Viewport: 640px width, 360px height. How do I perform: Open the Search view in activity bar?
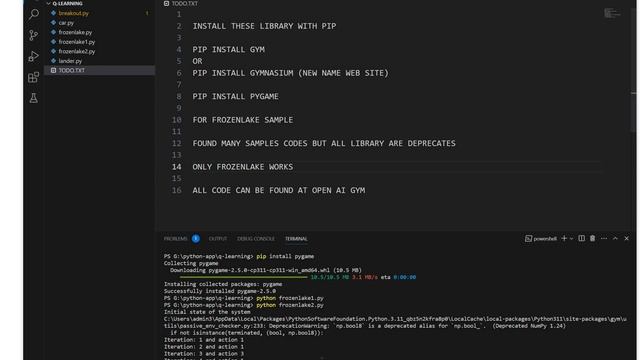[x=34, y=14]
